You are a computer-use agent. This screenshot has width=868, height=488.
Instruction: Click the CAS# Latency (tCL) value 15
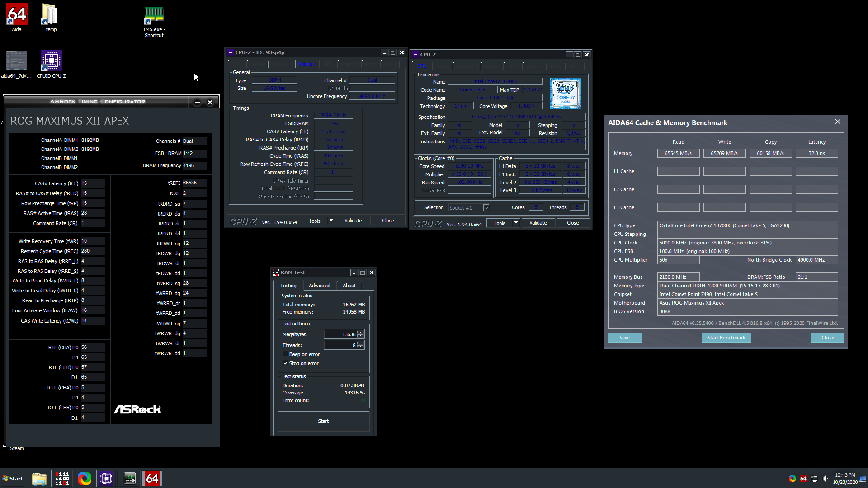pyautogui.click(x=93, y=183)
